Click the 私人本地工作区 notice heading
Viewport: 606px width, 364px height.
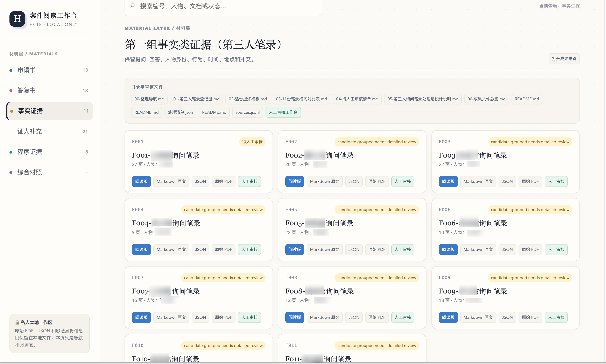point(36,322)
